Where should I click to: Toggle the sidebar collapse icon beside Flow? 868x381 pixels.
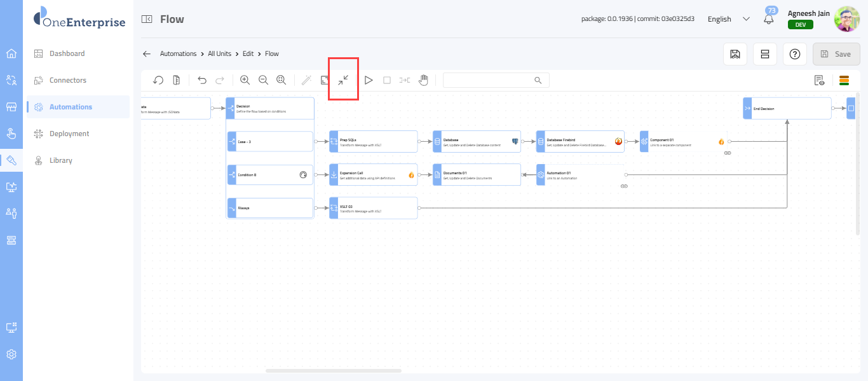click(147, 20)
